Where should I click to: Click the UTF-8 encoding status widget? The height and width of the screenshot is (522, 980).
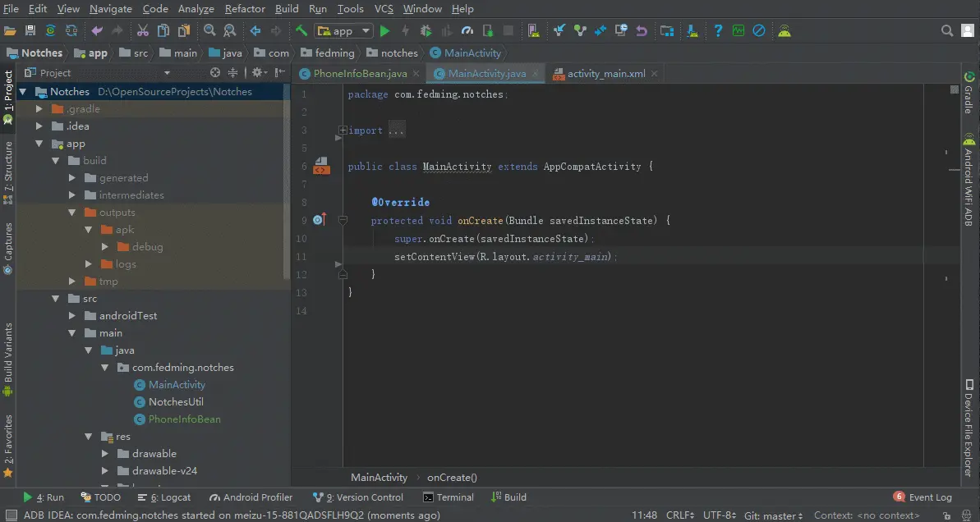720,515
